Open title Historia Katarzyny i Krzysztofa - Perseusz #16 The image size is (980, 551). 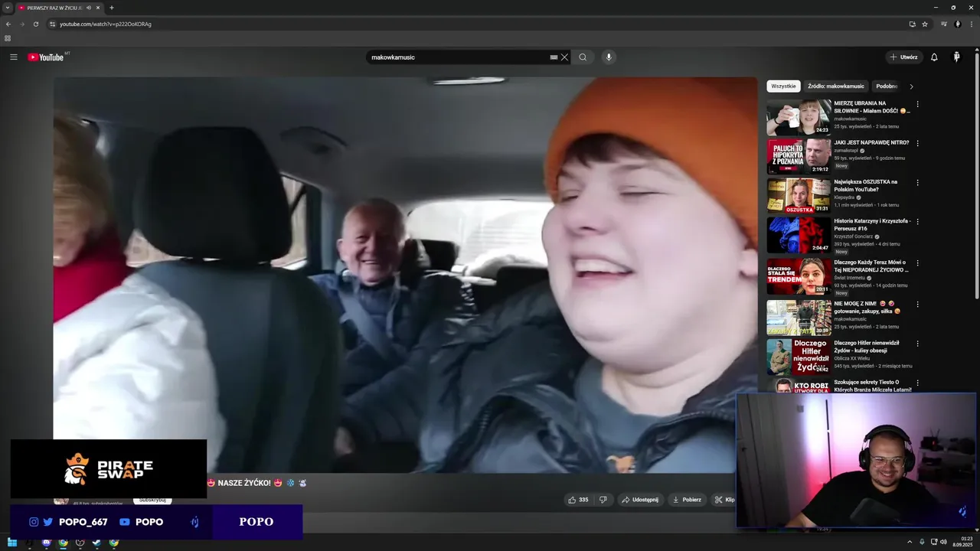coord(872,224)
